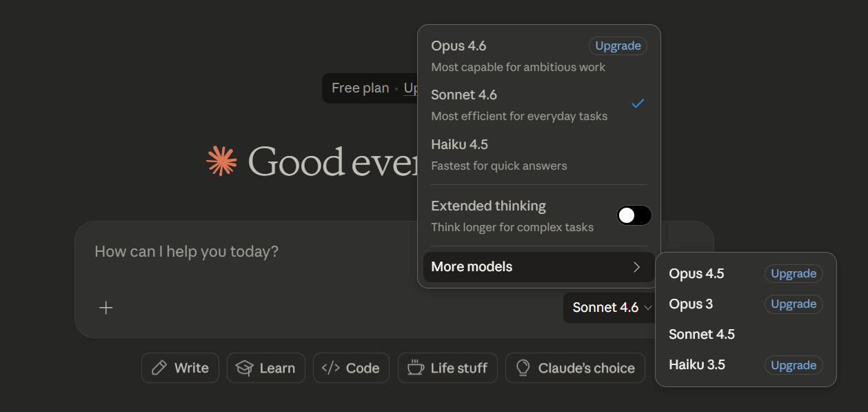Click the coffee cup Life stuff icon
Viewport: 868px width, 412px height.
416,368
